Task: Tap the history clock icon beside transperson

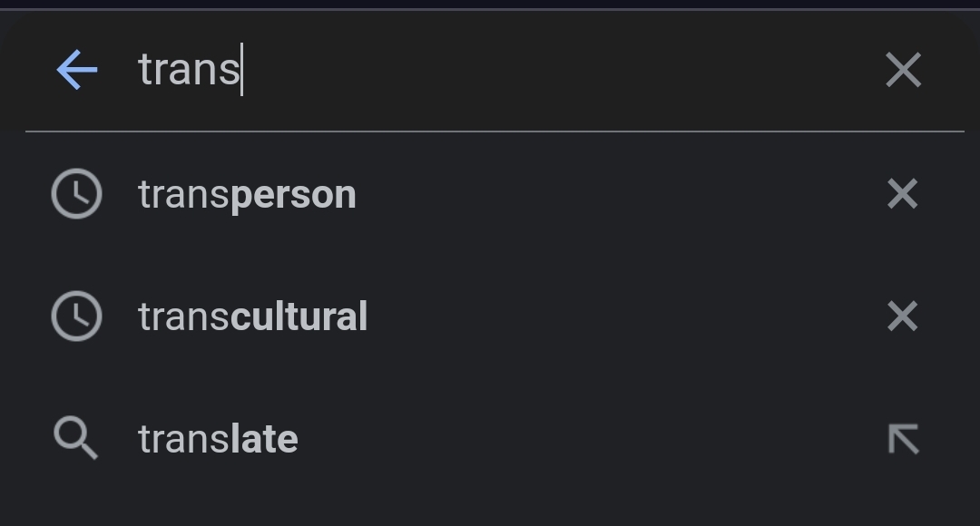Action: pos(77,194)
